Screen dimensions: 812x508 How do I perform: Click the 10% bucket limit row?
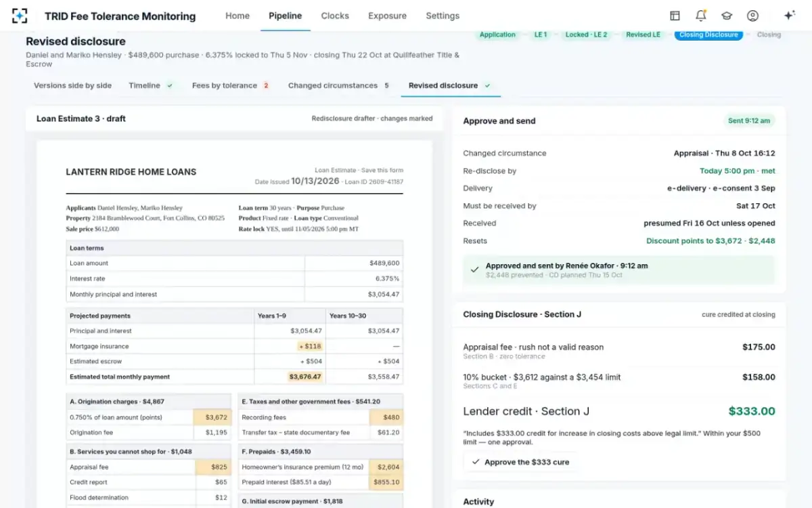click(619, 381)
